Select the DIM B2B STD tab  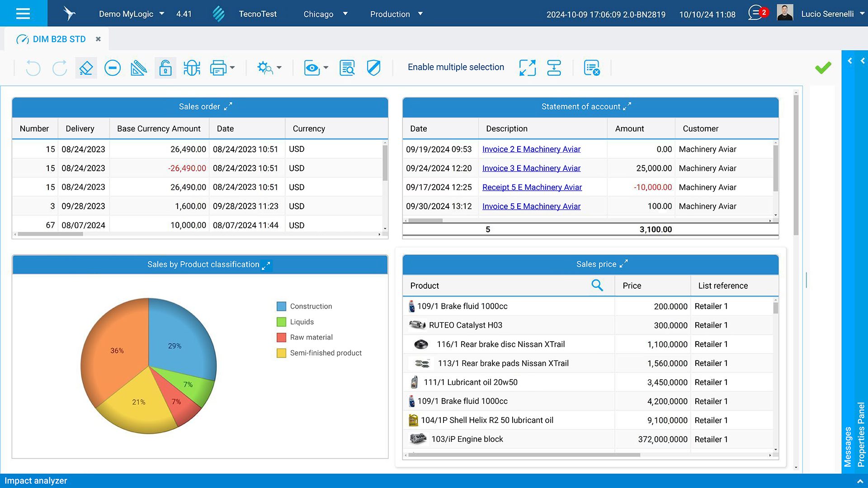pos(59,39)
